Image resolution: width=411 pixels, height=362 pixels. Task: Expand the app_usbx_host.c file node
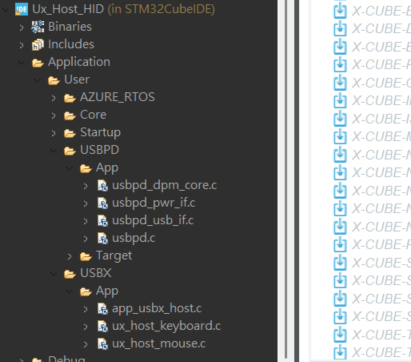[86, 309]
